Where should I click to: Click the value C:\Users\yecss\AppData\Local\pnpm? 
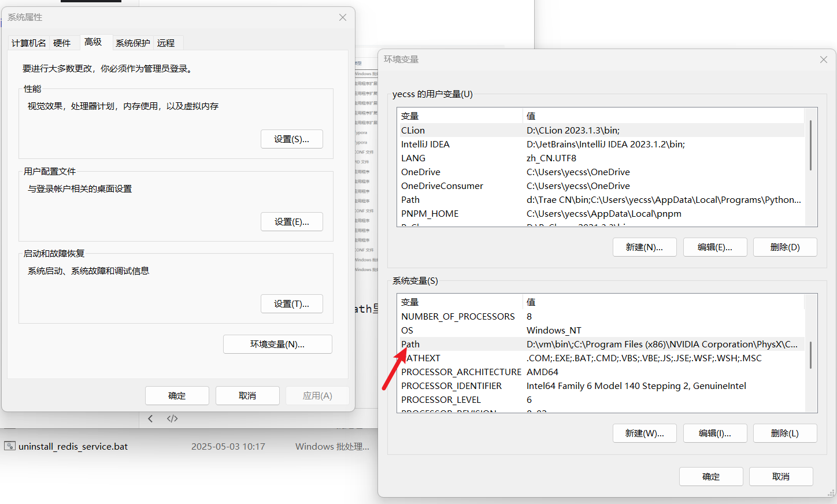pos(604,214)
